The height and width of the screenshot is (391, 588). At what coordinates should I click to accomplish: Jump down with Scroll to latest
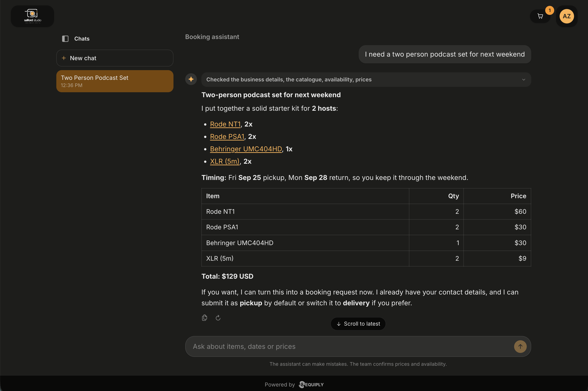coord(358,324)
